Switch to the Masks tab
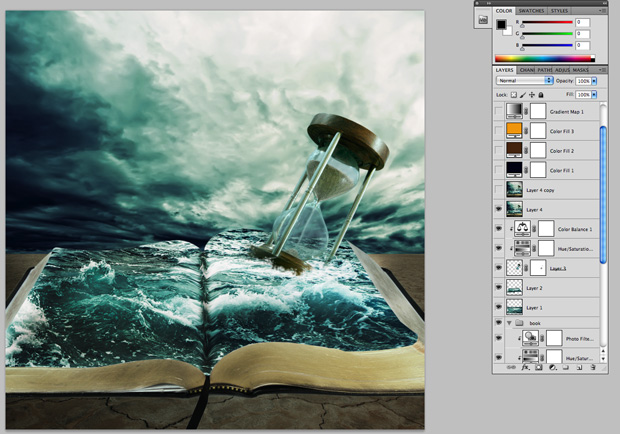This screenshot has height=434, width=620. (x=580, y=70)
